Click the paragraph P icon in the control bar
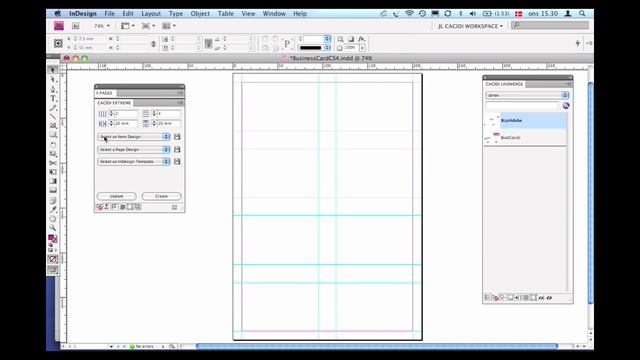Image resolution: width=640 pixels, height=360 pixels. [x=287, y=43]
